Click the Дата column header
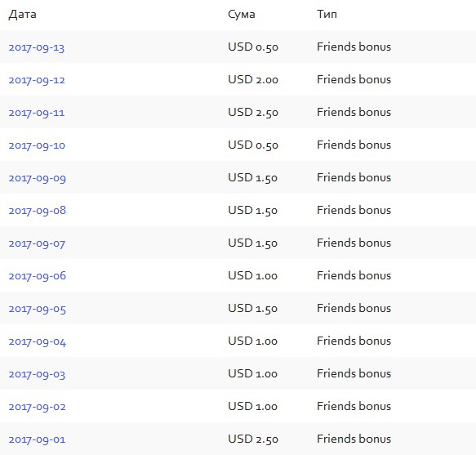 pos(23,14)
